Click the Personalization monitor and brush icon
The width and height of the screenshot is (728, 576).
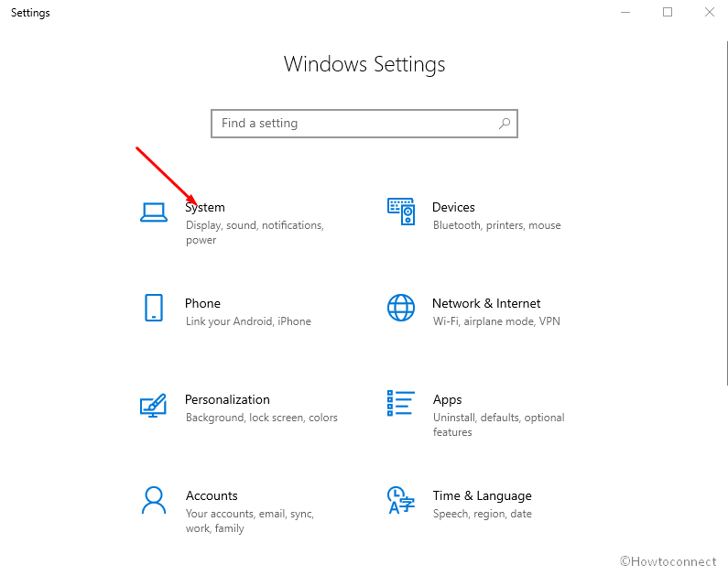154,405
